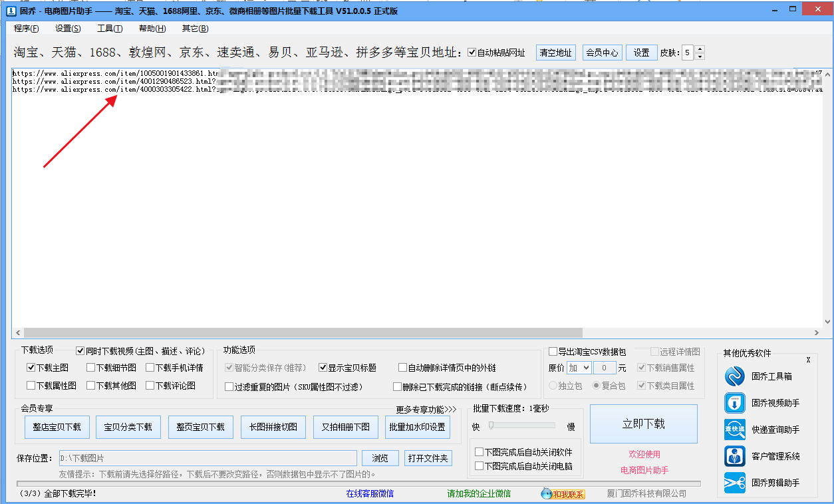Click the 和我联系 chat badge
Image resolution: width=834 pixels, height=504 pixels.
pyautogui.click(x=563, y=494)
